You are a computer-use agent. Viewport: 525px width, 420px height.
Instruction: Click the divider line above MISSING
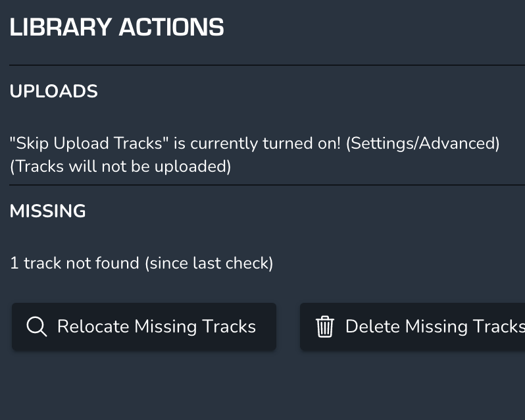coord(263,185)
